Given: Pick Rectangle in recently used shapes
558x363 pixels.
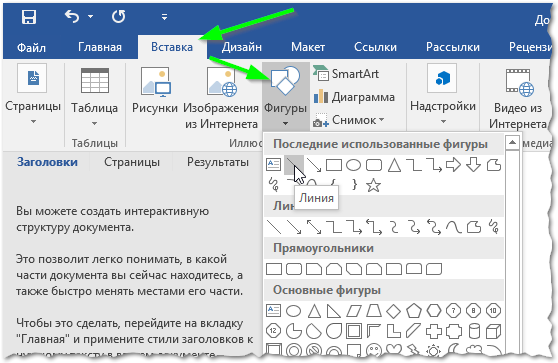Looking at the screenshot, I should point(334,165).
